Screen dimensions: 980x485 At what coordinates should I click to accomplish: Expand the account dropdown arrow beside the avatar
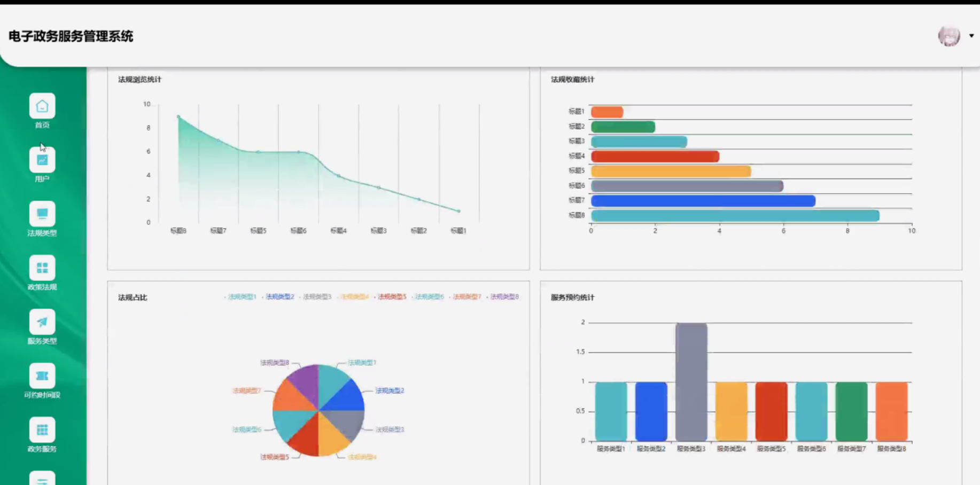pyautogui.click(x=971, y=36)
